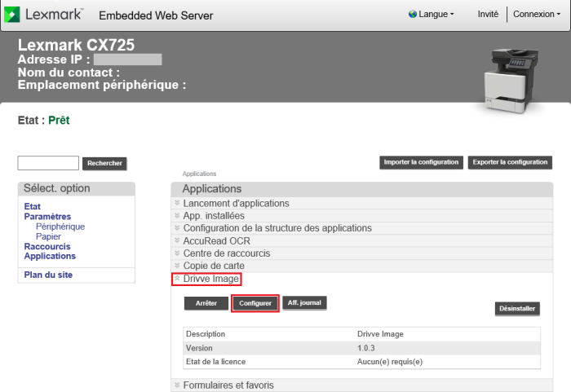571x392 pixels.
Task: Open the Connexion dropdown menu
Action: 536,15
